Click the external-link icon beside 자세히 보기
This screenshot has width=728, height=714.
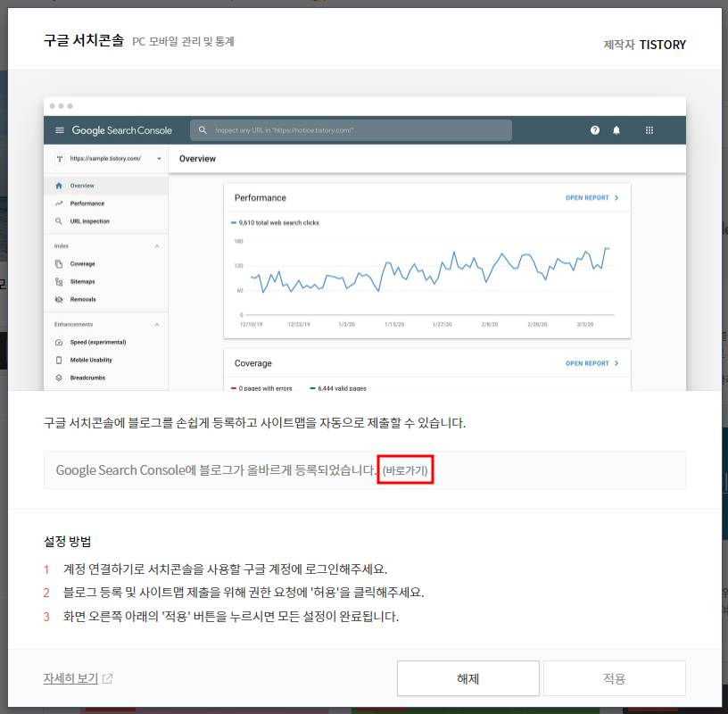(107, 678)
